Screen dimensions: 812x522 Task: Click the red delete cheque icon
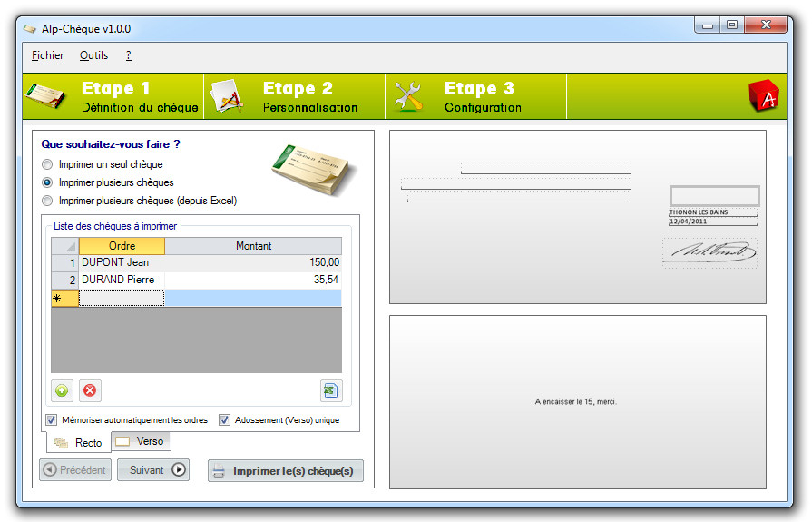(90, 390)
